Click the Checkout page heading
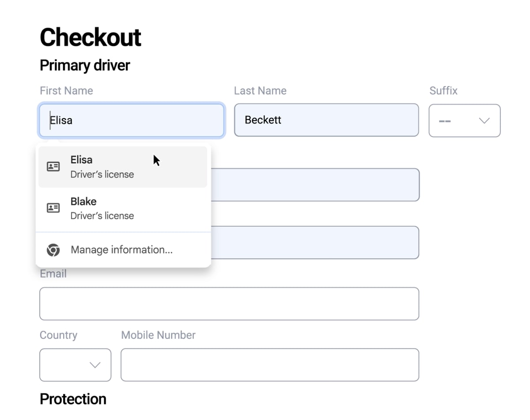This screenshot has height=420, width=530. tap(91, 37)
